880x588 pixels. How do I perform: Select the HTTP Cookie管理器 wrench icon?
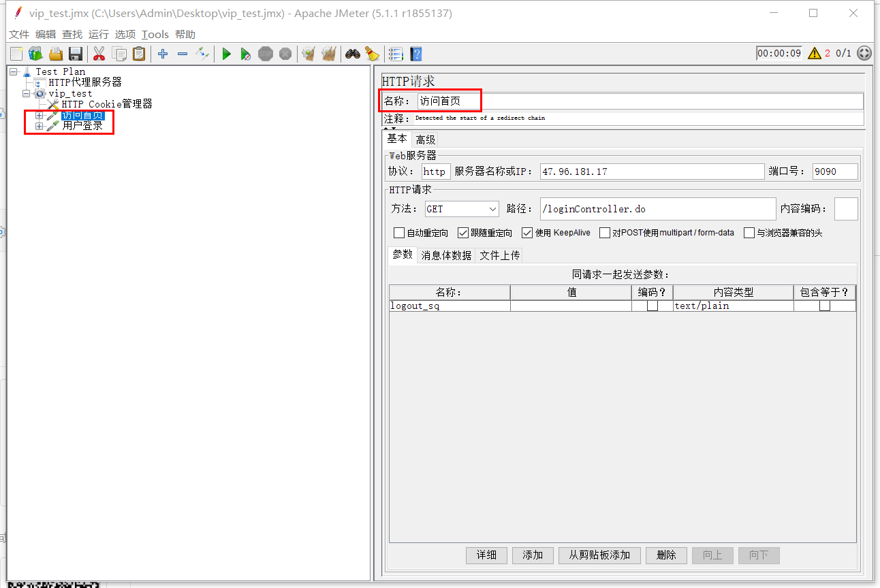pyautogui.click(x=53, y=104)
